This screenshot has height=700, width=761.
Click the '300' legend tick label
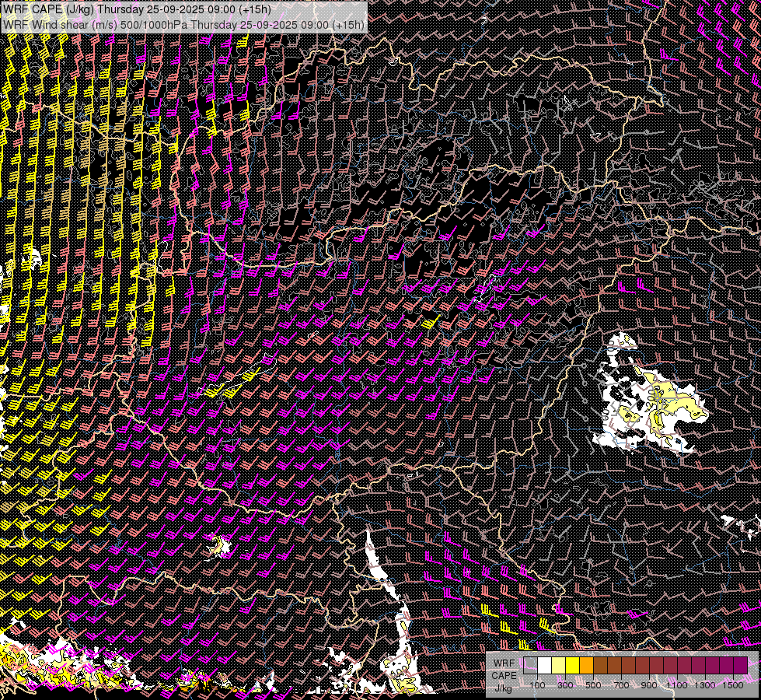(565, 685)
